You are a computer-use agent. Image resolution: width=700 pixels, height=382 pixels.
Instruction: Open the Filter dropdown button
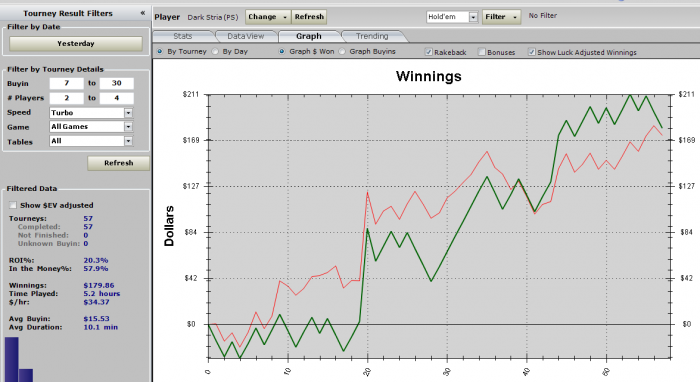501,17
